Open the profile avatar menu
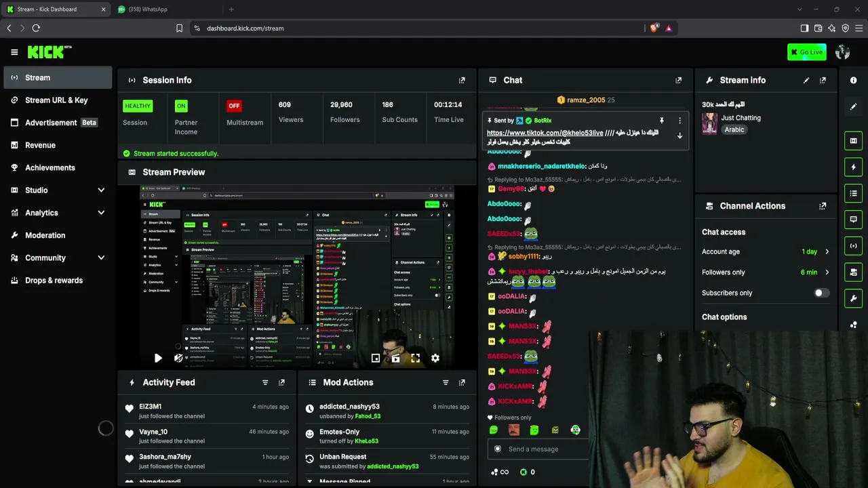Screen dimensions: 868x488 pyautogui.click(x=843, y=52)
